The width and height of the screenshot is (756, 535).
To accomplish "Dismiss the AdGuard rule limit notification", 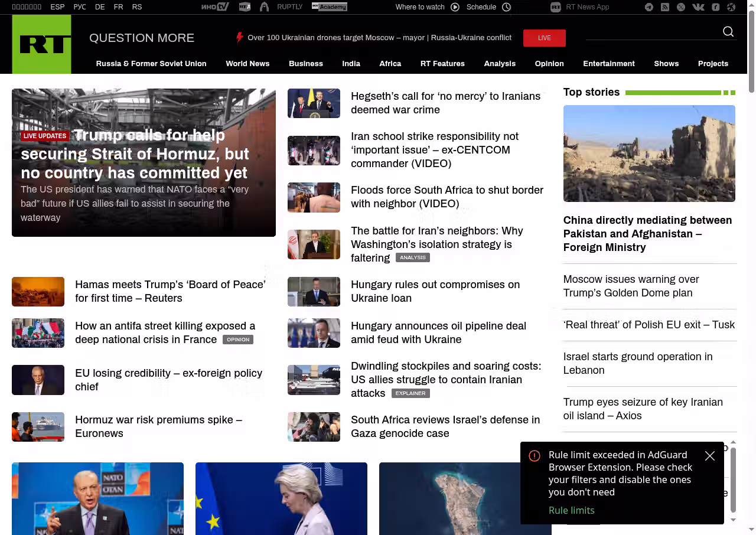I will pyautogui.click(x=709, y=456).
